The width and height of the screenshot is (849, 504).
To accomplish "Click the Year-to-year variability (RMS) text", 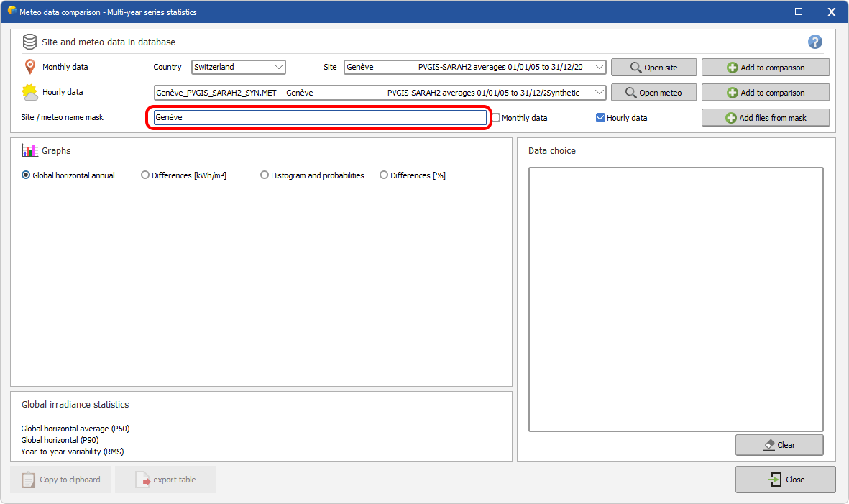I will 73,452.
